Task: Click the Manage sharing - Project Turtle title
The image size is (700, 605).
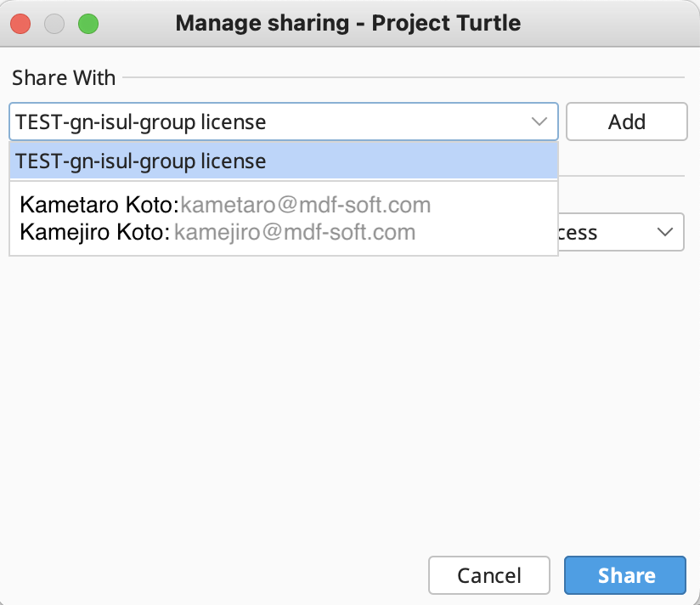Action: 347,23
